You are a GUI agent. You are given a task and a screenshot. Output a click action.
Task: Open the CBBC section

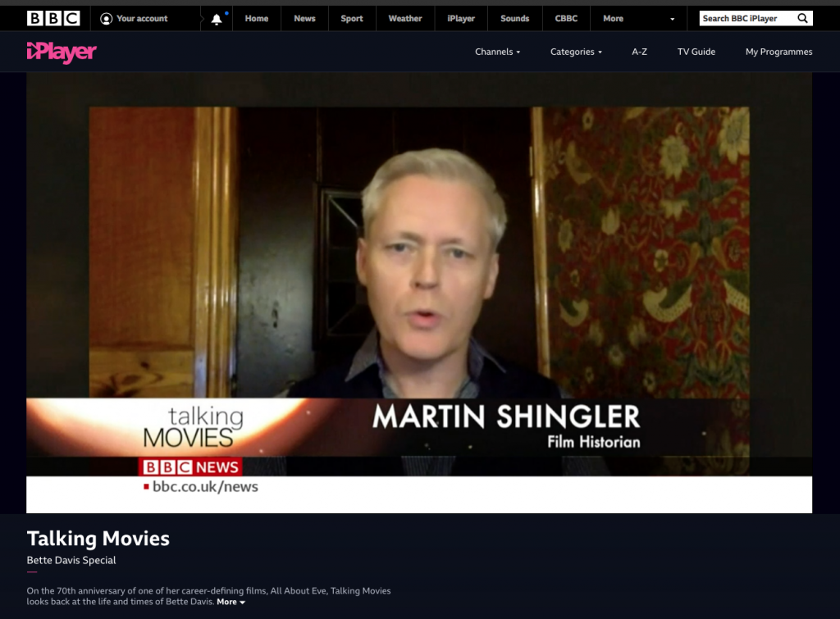click(x=566, y=19)
